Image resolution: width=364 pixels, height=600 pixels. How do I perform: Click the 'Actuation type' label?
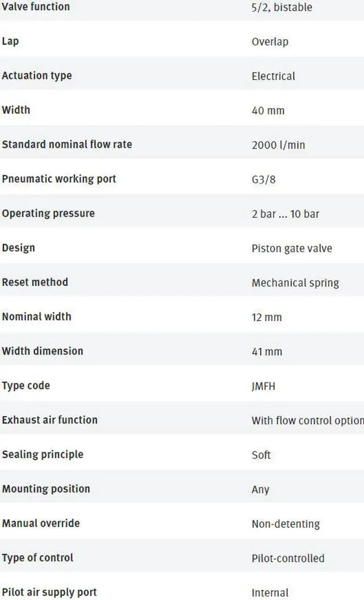[x=37, y=76]
